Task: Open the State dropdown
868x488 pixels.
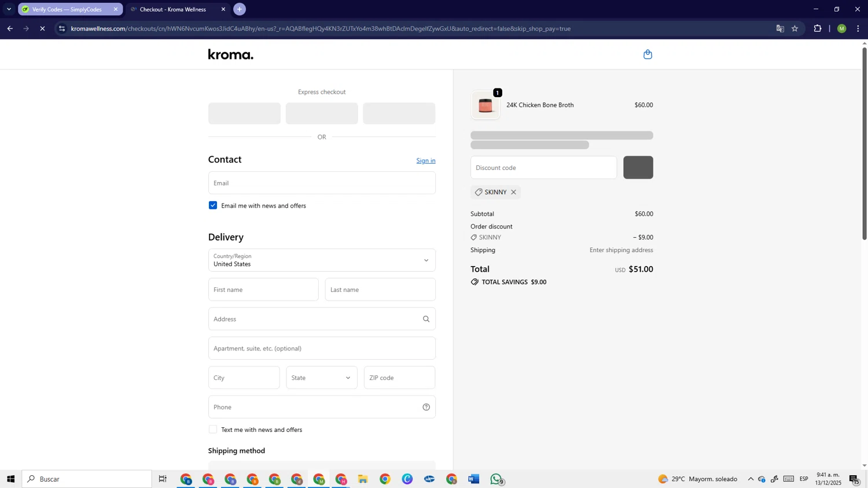Action: click(x=322, y=378)
